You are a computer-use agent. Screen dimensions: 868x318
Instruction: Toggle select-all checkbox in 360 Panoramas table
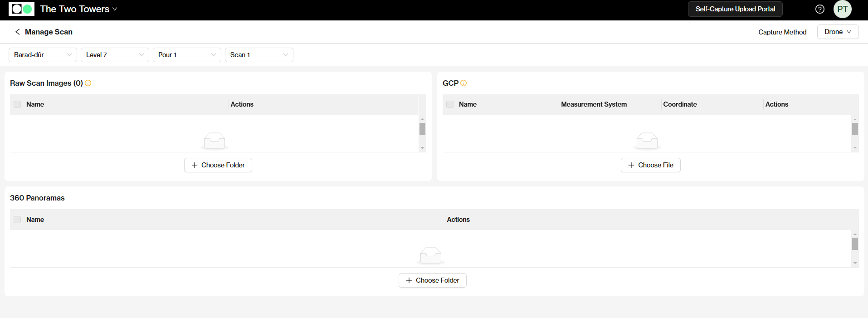(17, 220)
